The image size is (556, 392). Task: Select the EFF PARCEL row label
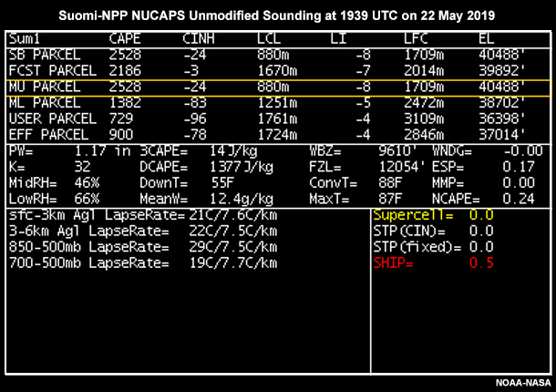tap(48, 135)
